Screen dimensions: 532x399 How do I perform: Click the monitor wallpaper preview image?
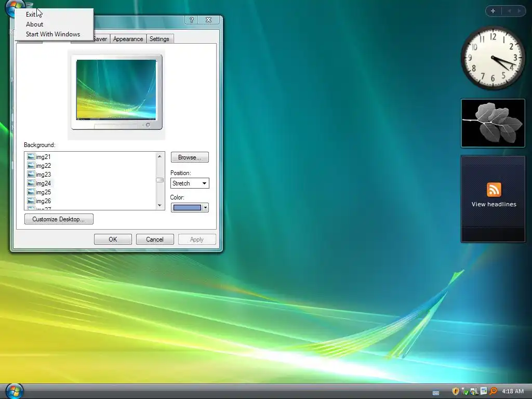(x=116, y=89)
